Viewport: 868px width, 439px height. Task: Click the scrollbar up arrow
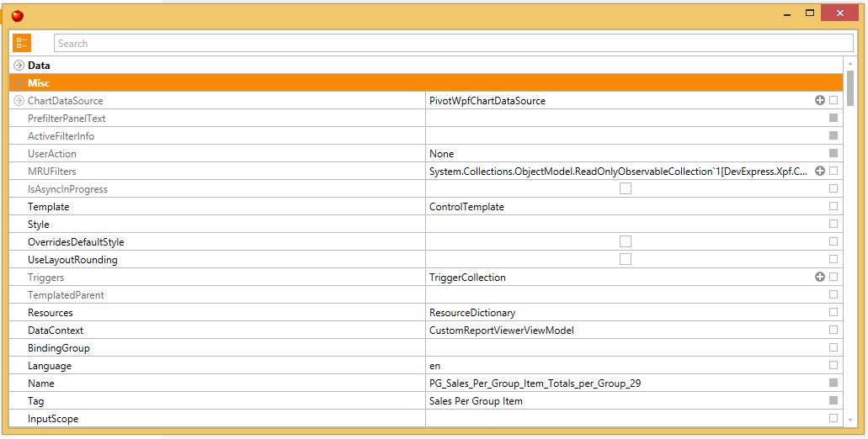pyautogui.click(x=850, y=64)
